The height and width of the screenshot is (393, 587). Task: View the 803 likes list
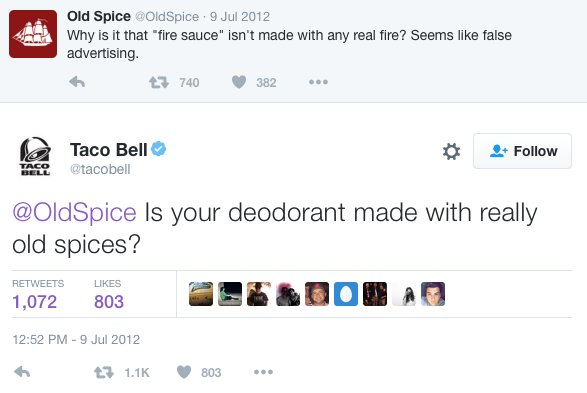108,295
